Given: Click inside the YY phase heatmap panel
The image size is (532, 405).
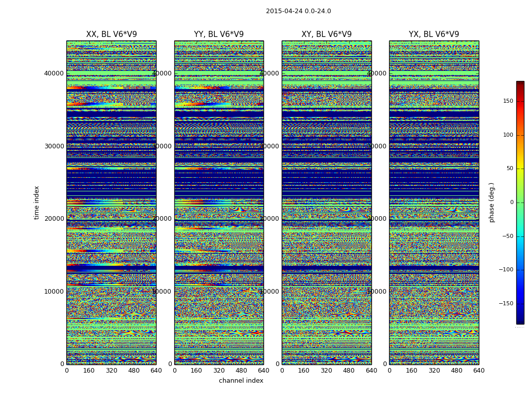Looking at the screenshot, I should (218, 202).
